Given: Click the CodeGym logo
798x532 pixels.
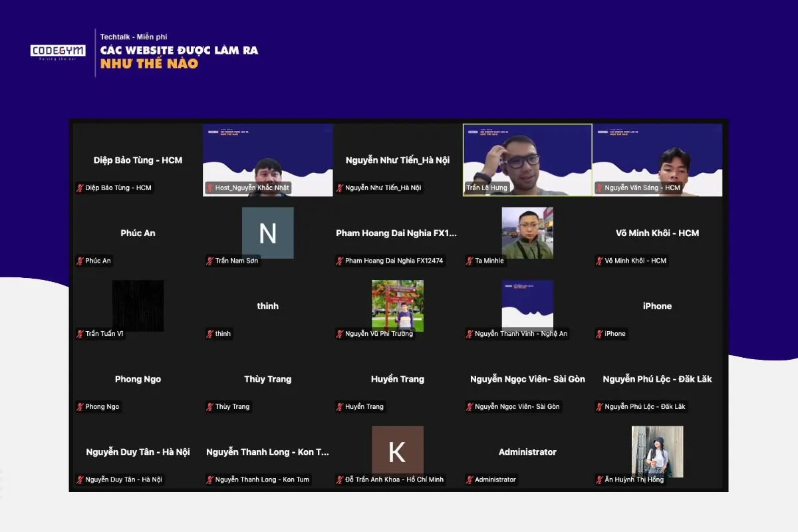Looking at the screenshot, I should coord(58,51).
